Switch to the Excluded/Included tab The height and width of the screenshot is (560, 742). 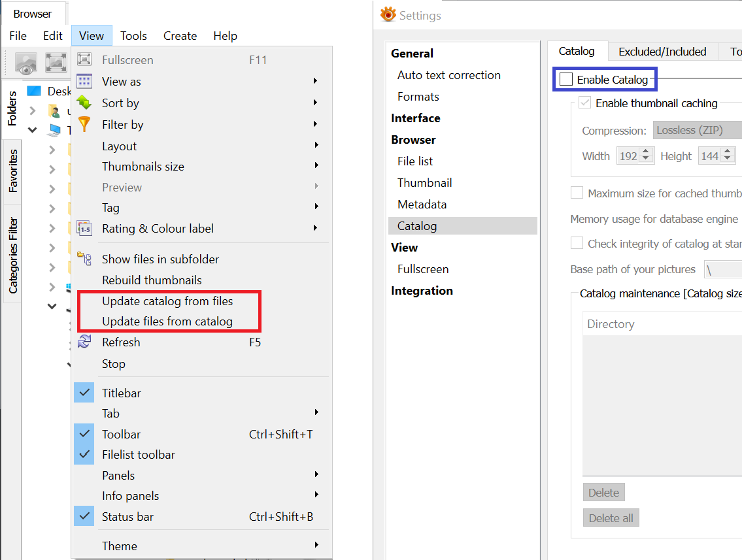662,52
